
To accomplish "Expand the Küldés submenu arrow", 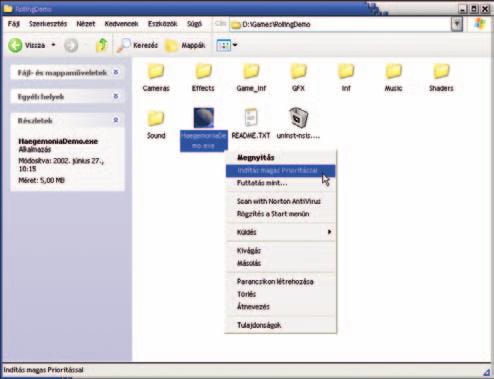I will (x=329, y=232).
